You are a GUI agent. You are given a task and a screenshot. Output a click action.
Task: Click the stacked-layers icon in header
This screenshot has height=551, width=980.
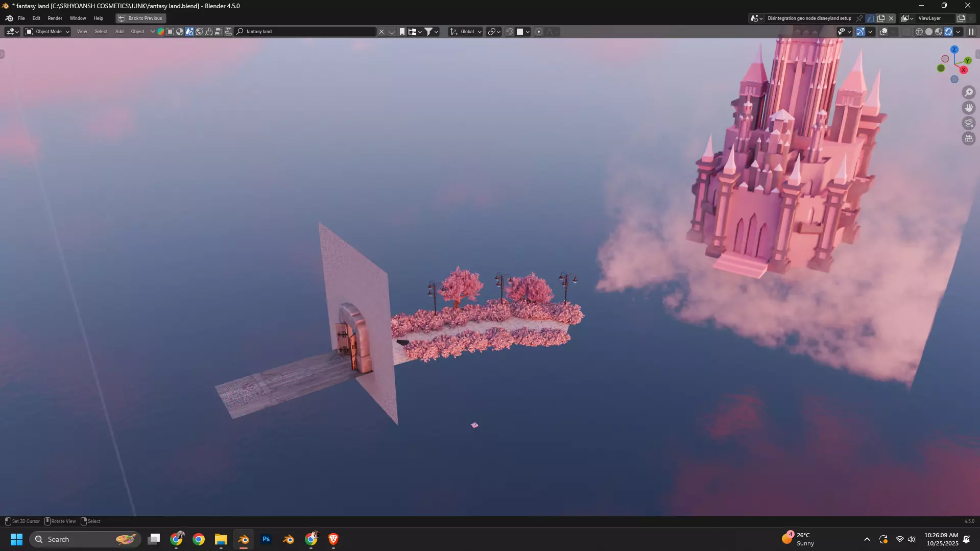[x=219, y=32]
